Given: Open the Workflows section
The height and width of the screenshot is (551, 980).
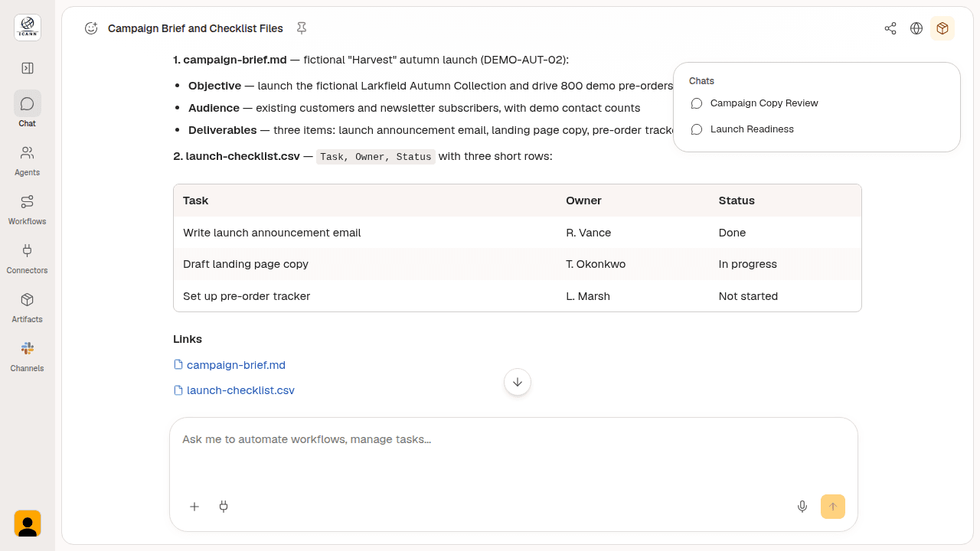Looking at the screenshot, I should [28, 207].
